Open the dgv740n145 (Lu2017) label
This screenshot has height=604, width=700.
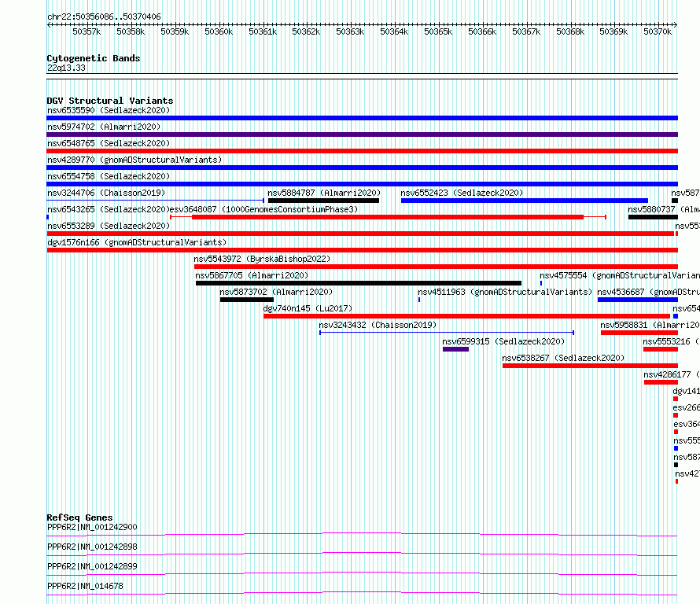click(308, 308)
